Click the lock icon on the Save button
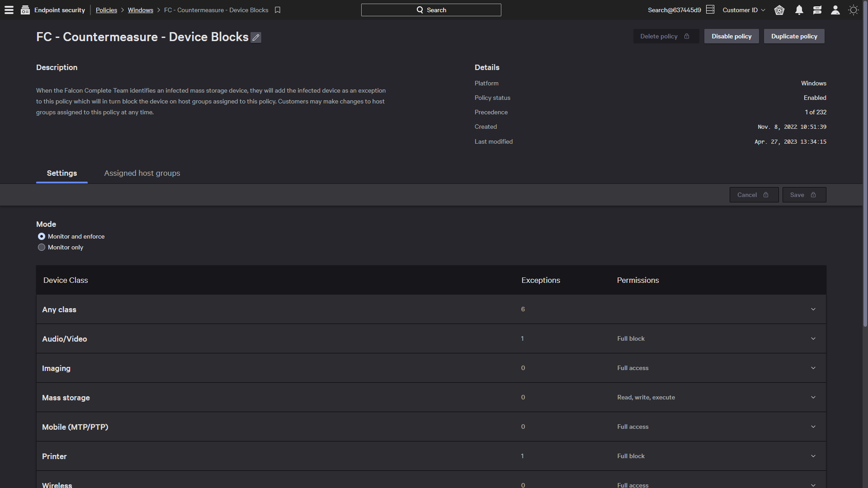868x488 pixels. tap(813, 195)
